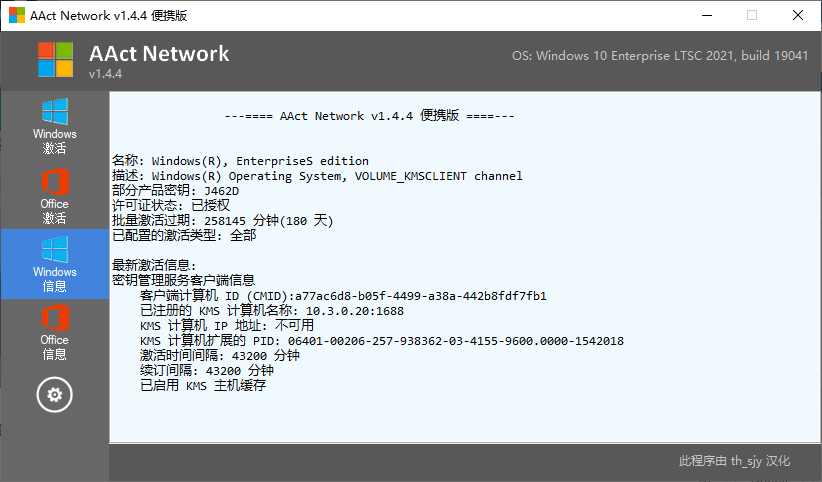Click the small app icon in the title bar

point(17,15)
